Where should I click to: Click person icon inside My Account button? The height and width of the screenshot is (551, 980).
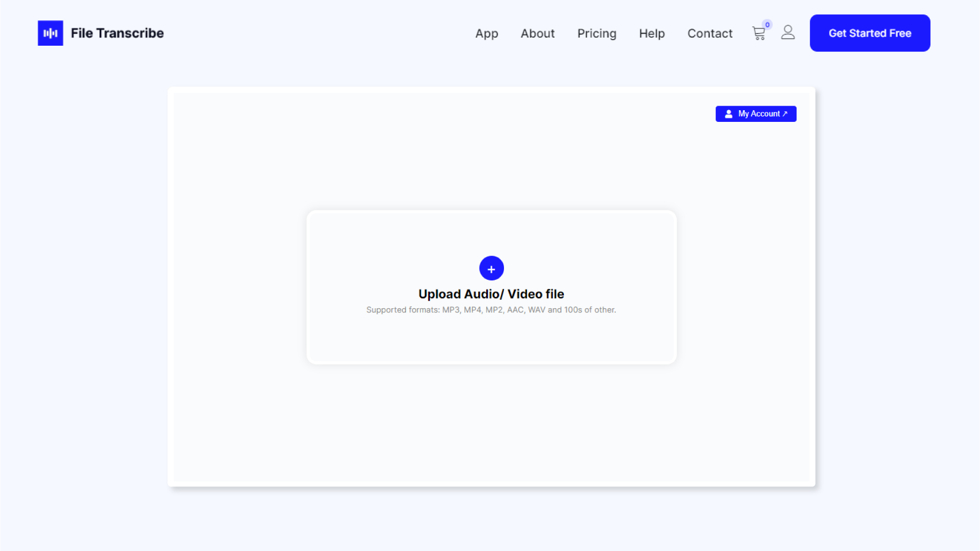[729, 114]
